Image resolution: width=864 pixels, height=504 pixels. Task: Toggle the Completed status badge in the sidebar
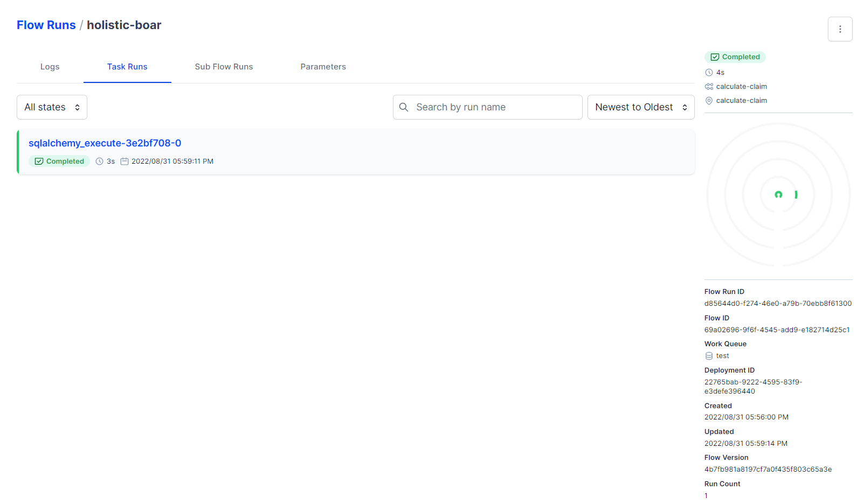pos(735,57)
